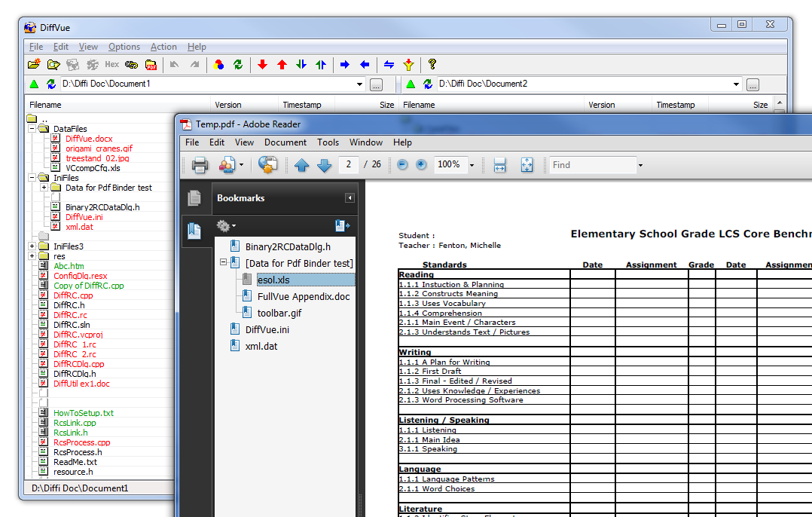The height and width of the screenshot is (517, 812).
Task: Select the FullVue Appendix.doc bookmark
Action: [x=304, y=296]
